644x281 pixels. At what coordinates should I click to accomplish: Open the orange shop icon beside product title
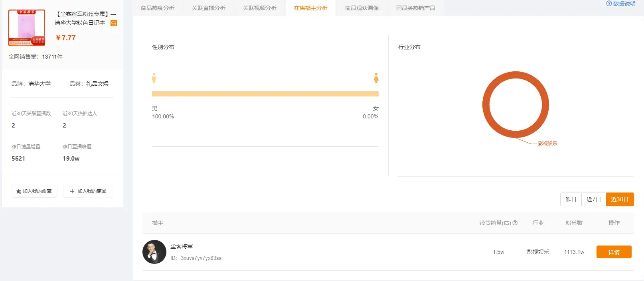coord(114,23)
